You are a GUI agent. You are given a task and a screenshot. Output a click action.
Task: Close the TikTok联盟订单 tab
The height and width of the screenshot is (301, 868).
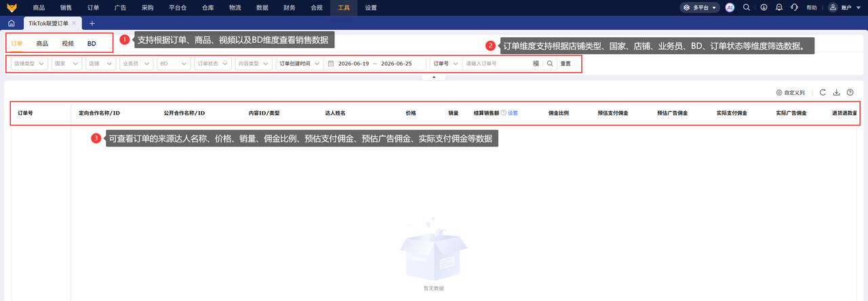[x=74, y=23]
